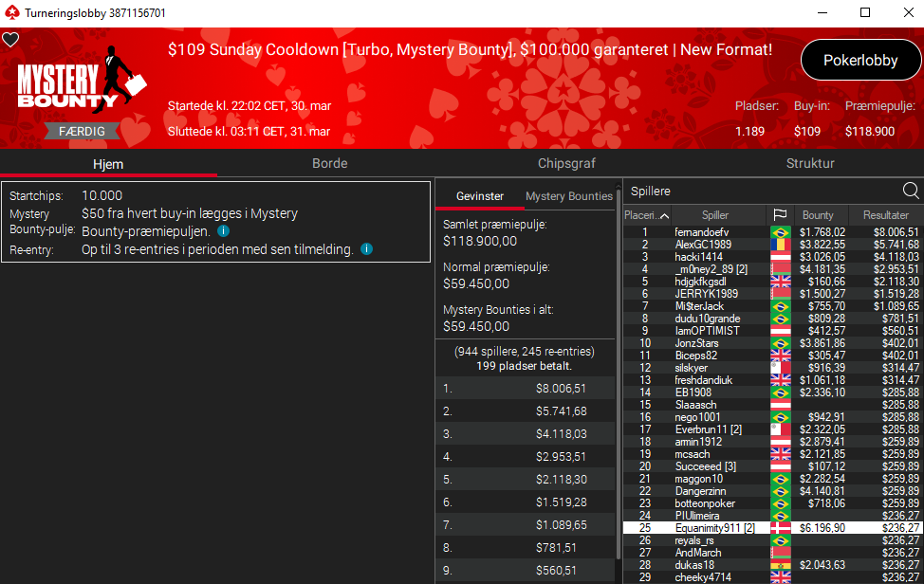Select player row PIUlimeira
924x584 pixels.
[x=773, y=516]
